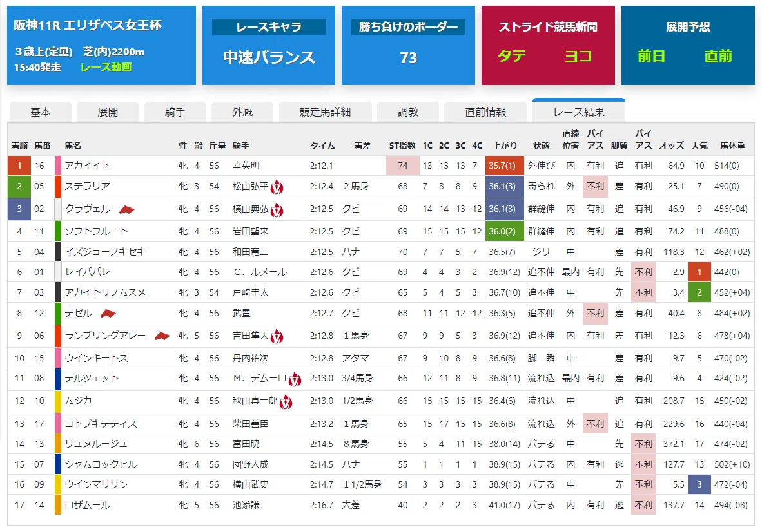Viewport: 762px width, 532px height.
Task: Click the V badge next to M.デムーロ
Action: pos(295,379)
